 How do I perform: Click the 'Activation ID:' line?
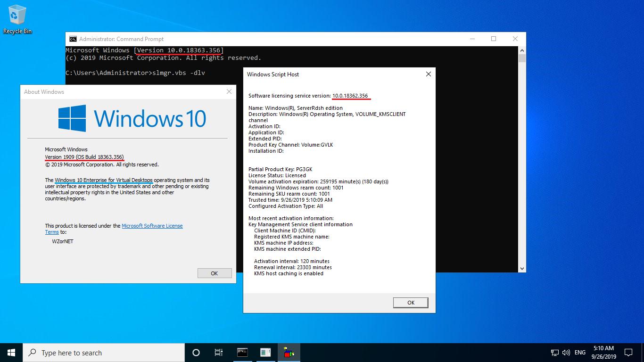(x=264, y=126)
